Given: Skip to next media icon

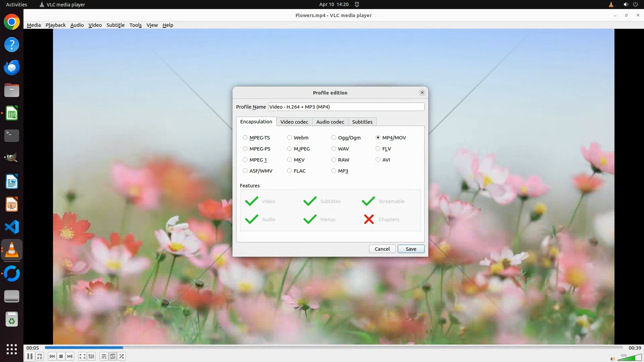Looking at the screenshot, I should [70, 356].
